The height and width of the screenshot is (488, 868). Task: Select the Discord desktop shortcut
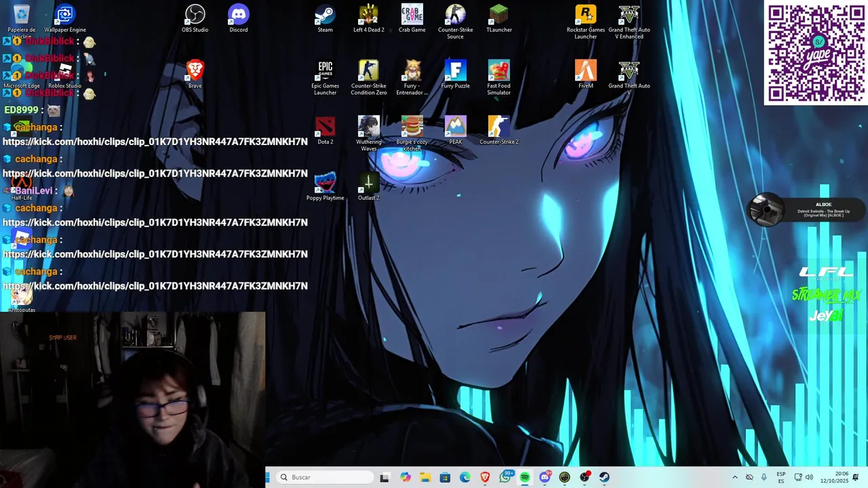(x=239, y=19)
